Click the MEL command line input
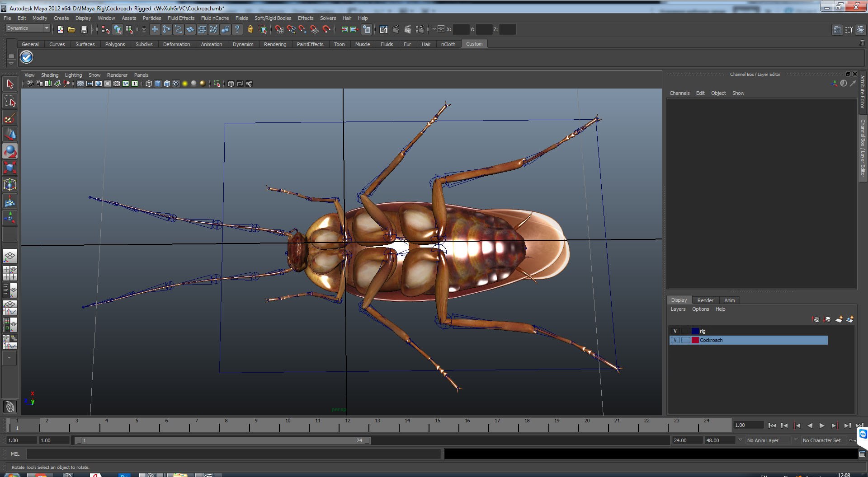 [x=233, y=454]
